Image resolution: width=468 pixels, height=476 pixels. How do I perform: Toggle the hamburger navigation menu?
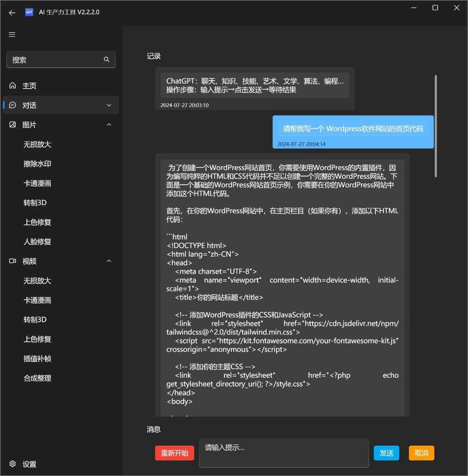coord(12,35)
